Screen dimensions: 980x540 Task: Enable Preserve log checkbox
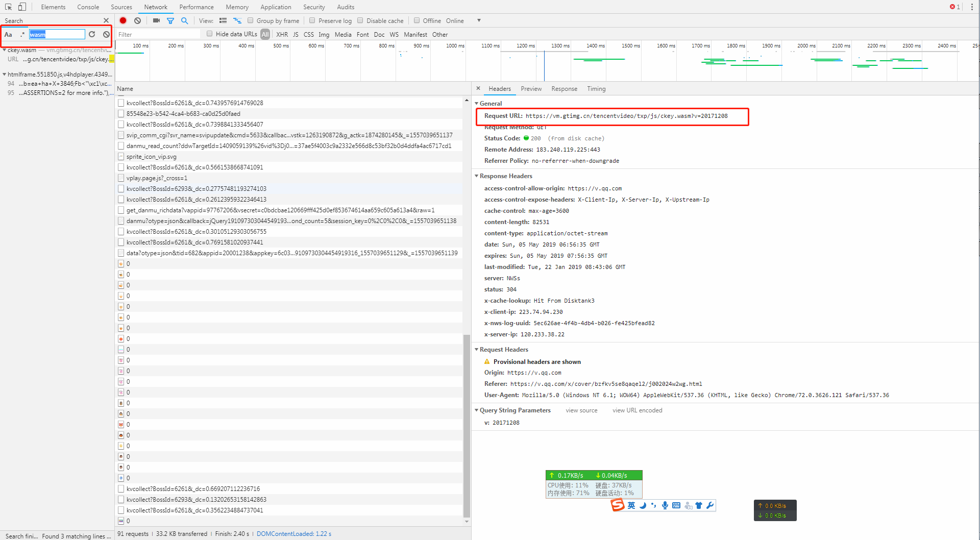point(312,20)
